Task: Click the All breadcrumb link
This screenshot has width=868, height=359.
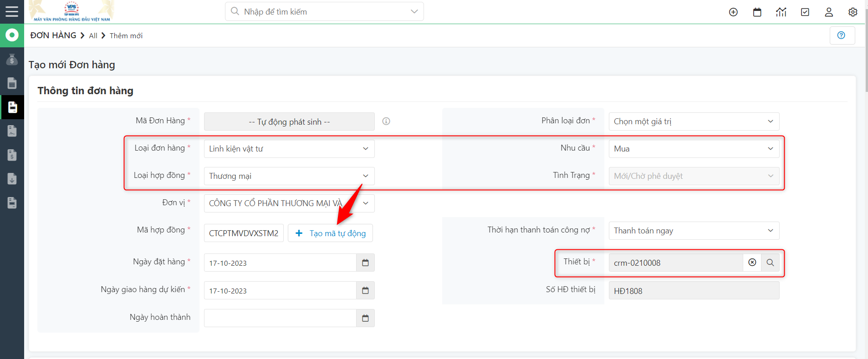Action: click(x=93, y=36)
